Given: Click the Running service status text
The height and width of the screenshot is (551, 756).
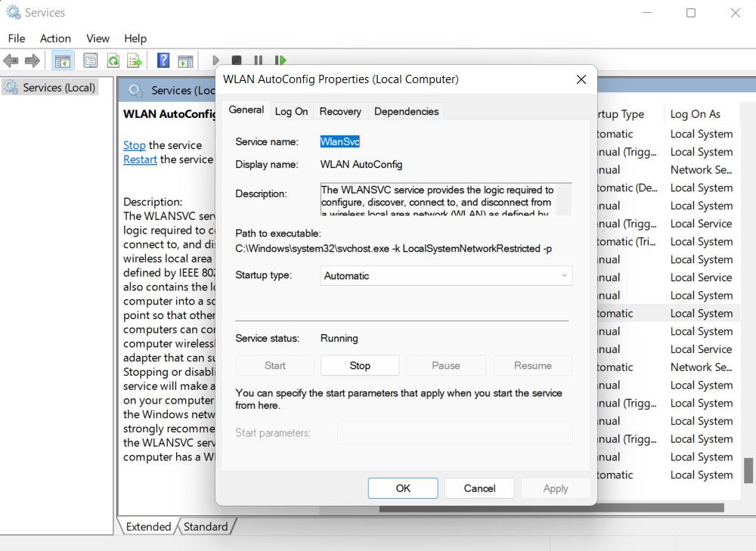Looking at the screenshot, I should pos(339,339).
